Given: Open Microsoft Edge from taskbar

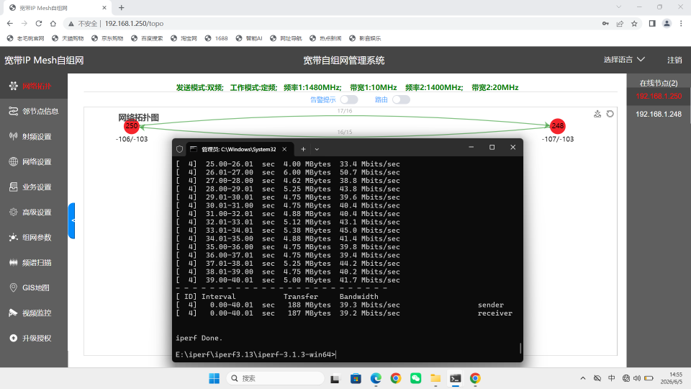Looking at the screenshot, I should (375, 378).
